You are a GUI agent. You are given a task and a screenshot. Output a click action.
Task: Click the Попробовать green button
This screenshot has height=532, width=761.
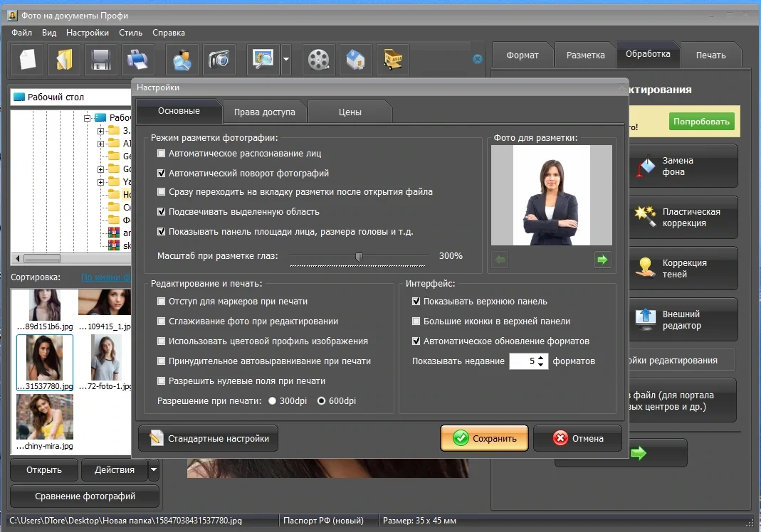pyautogui.click(x=701, y=121)
